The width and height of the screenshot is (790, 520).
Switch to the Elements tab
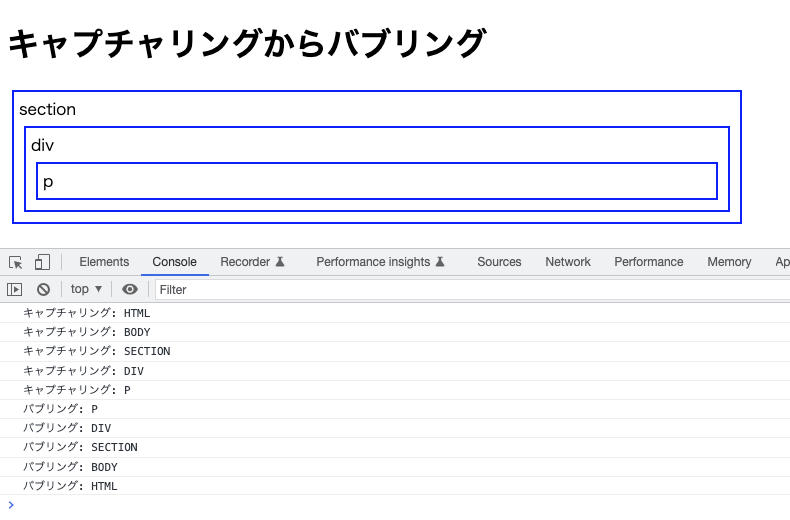click(104, 262)
